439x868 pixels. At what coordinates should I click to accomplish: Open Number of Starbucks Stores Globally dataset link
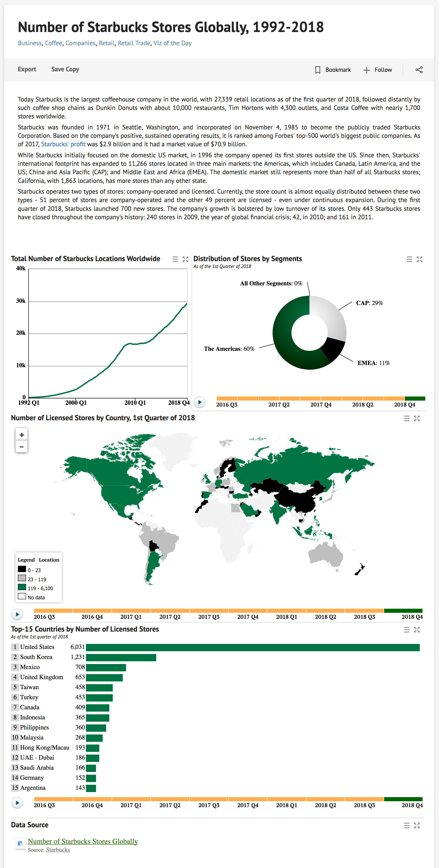(83, 841)
